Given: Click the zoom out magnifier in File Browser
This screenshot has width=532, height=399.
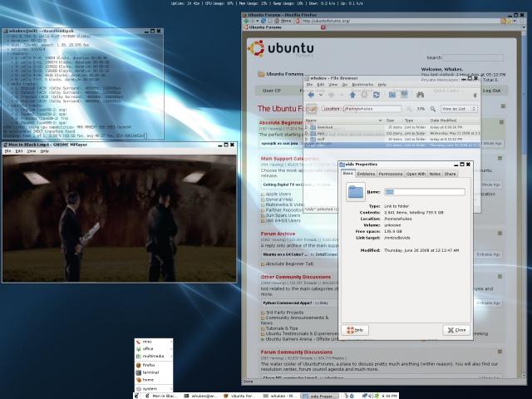Looking at the screenshot, I should (409, 109).
